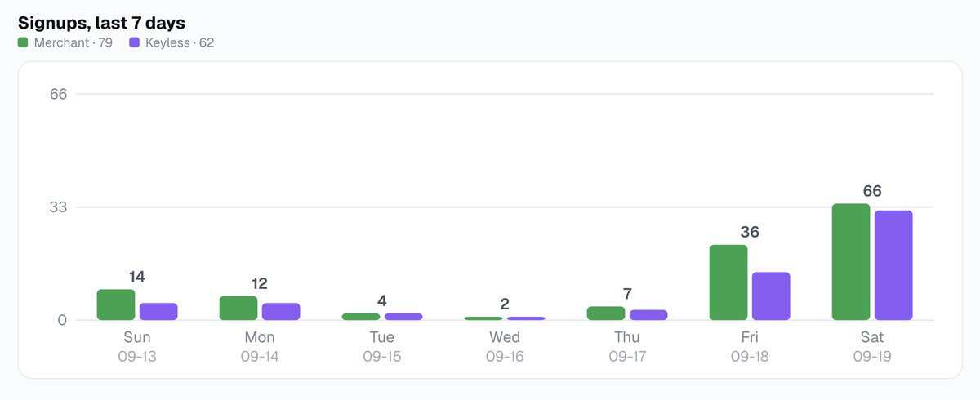Viewport: 980px width, 400px height.
Task: Select the green Merchant bar for Friday
Action: coord(728,282)
